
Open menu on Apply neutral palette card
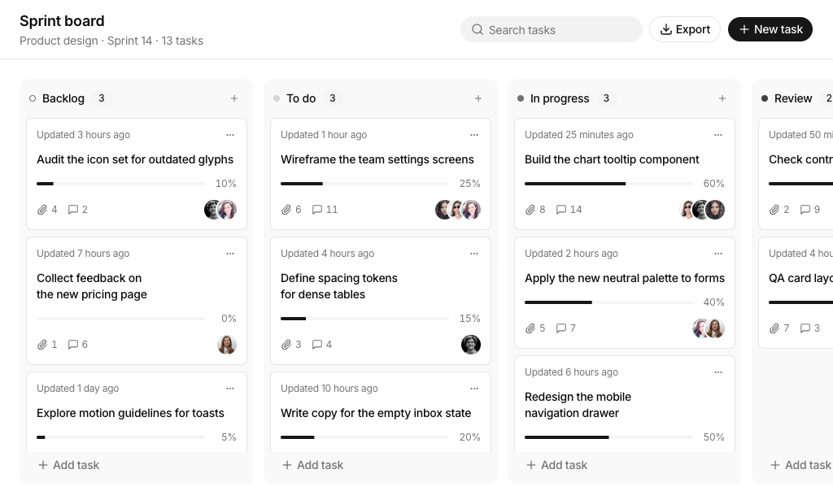point(718,254)
